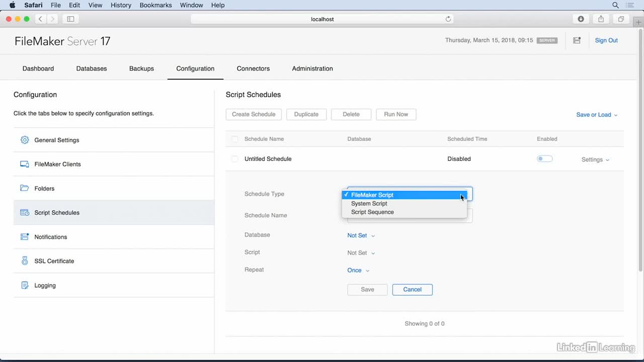The image size is (644, 362).
Task: Toggle the Enabled switch for Untitled Schedule
Action: [544, 159]
